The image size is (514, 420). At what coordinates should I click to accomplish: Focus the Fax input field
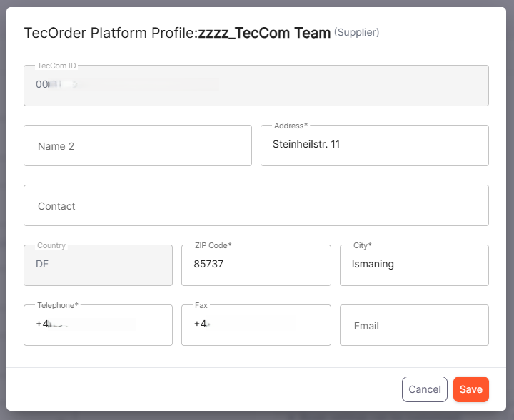pyautogui.click(x=256, y=325)
